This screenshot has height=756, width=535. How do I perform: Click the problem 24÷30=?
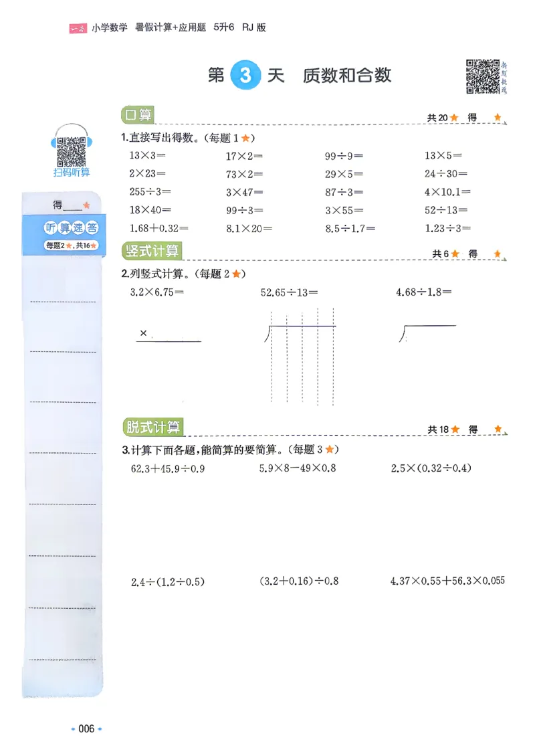click(446, 173)
